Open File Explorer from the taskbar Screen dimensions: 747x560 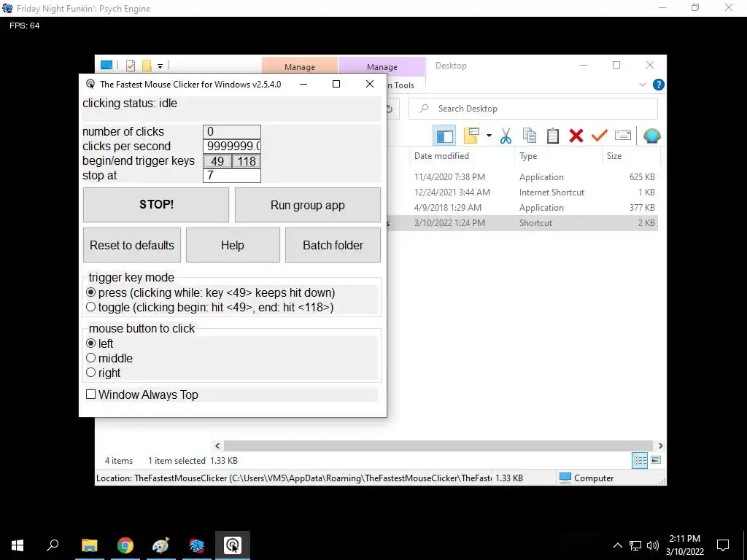pos(89,545)
